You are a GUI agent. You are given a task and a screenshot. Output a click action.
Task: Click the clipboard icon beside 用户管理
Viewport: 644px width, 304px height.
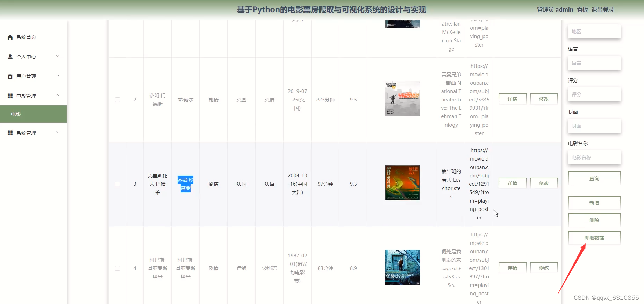pos(10,76)
